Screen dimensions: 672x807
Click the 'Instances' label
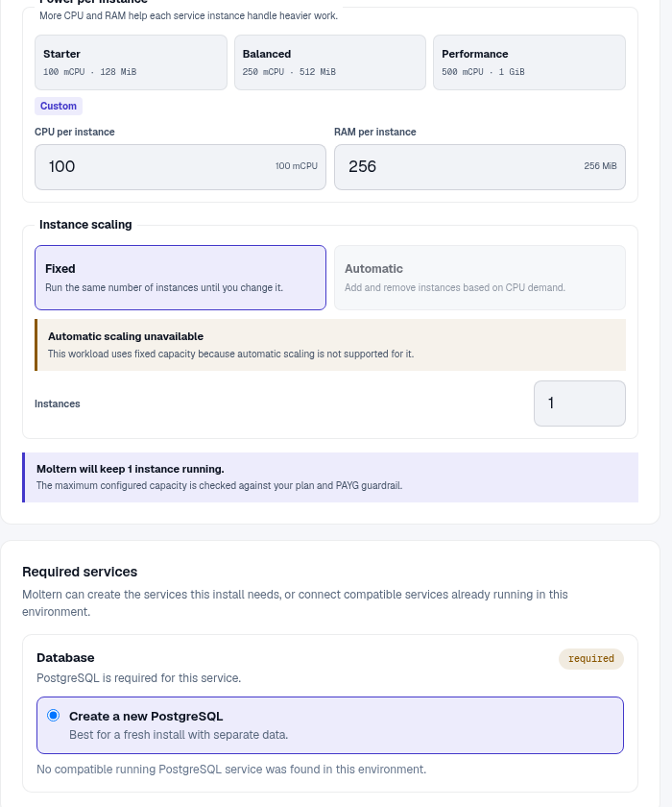point(57,403)
